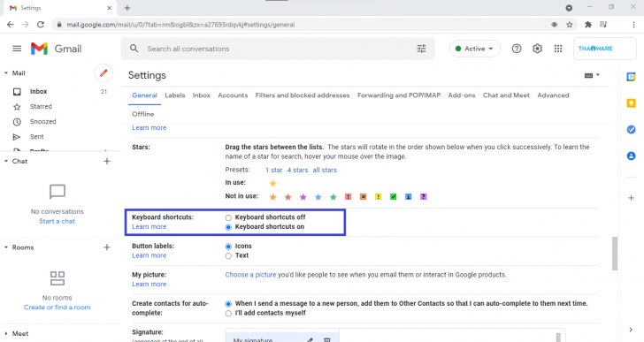
Task: Select I'll add contacts myself
Action: click(228, 313)
